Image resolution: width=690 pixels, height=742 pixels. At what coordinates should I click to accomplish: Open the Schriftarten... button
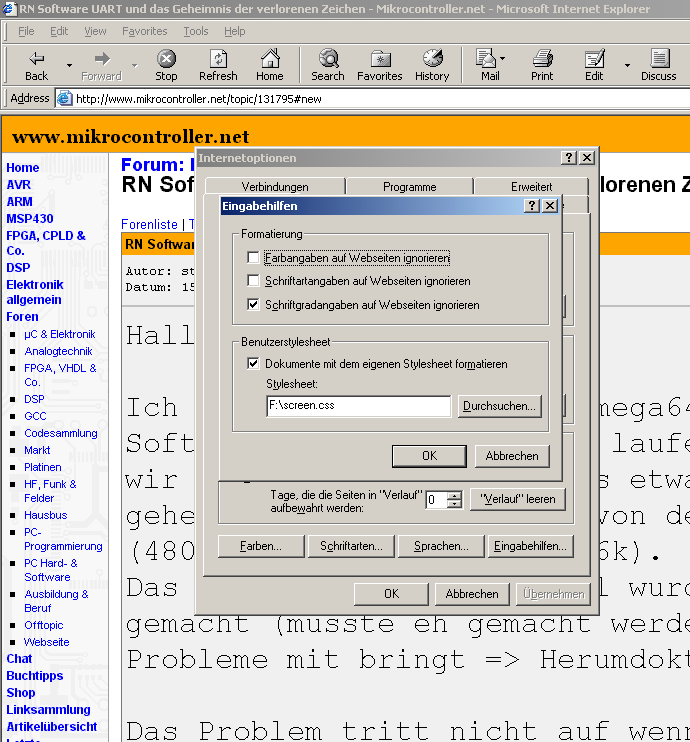tap(351, 546)
